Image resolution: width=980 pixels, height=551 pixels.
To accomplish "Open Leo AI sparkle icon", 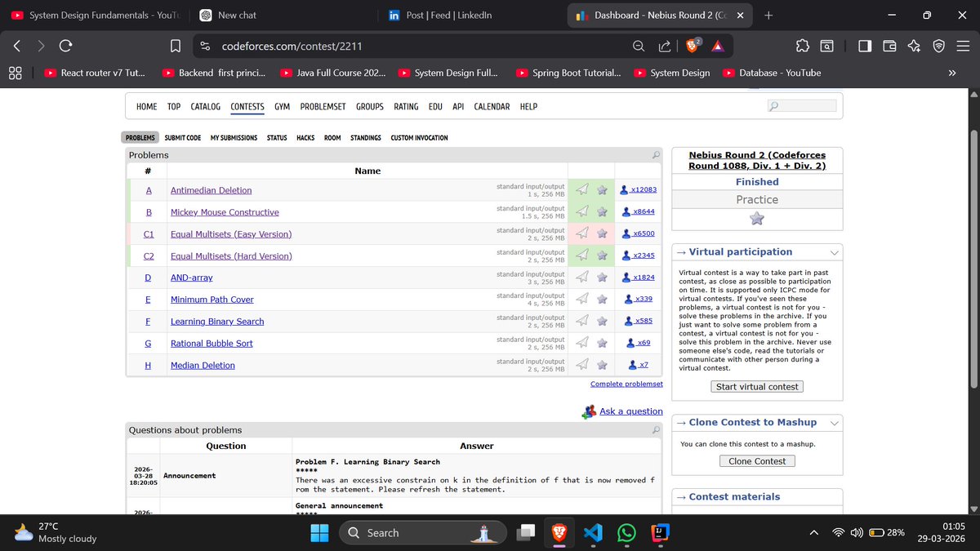I will [914, 46].
